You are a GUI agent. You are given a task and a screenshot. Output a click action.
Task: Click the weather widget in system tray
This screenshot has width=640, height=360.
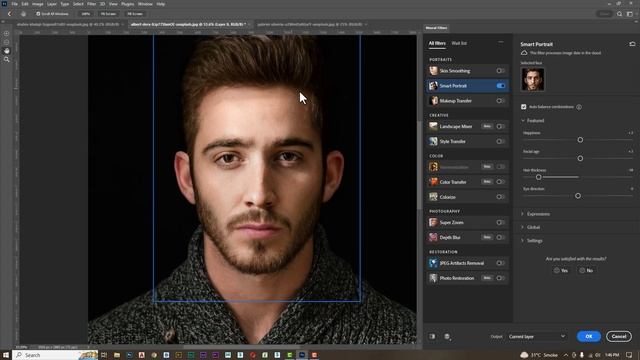coord(539,355)
